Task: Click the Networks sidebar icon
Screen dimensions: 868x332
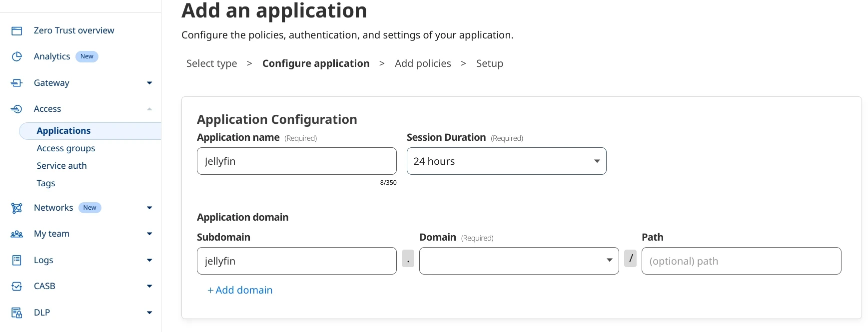Action: [x=16, y=208]
